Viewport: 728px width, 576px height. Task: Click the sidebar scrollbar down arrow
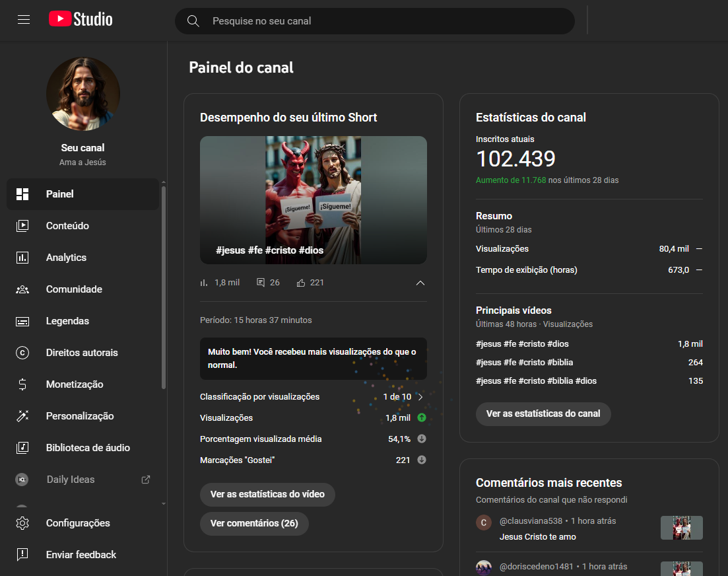point(164,503)
